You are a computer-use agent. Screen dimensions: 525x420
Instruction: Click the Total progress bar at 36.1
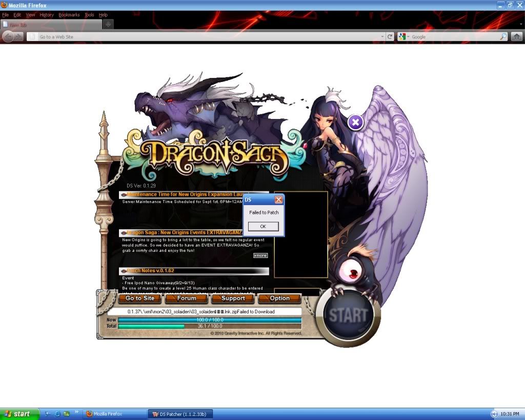pyautogui.click(x=210, y=326)
